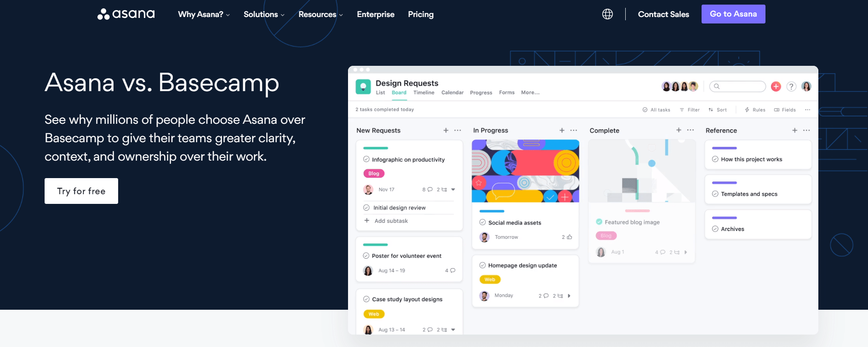Click the Web tag on Homepage design update
This screenshot has width=868, height=347.
[490, 279]
